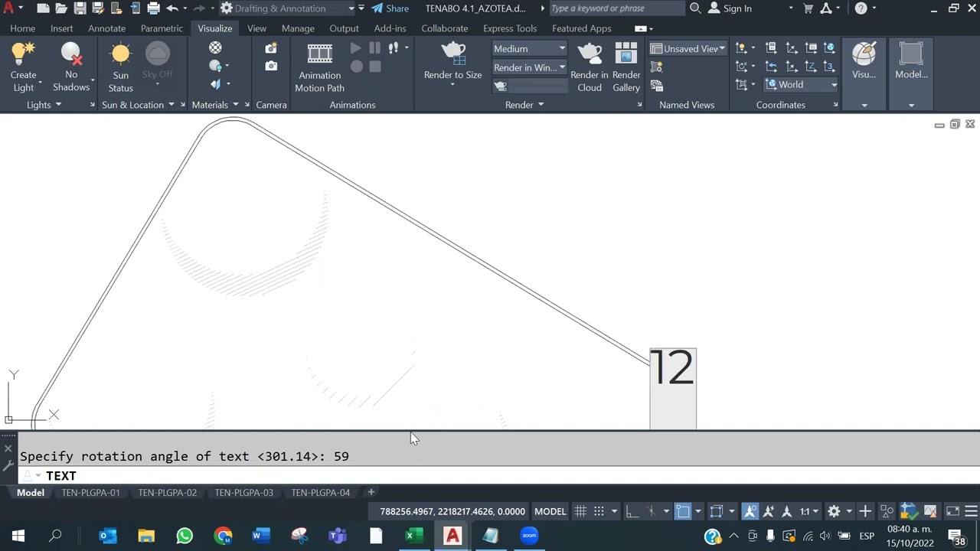Toggle MODEL space button

click(550, 511)
